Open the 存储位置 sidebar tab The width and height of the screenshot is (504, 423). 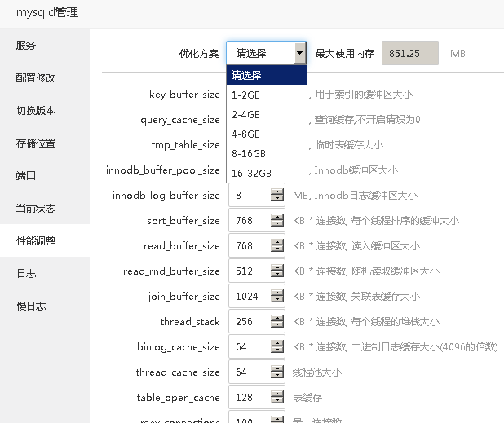coord(45,143)
